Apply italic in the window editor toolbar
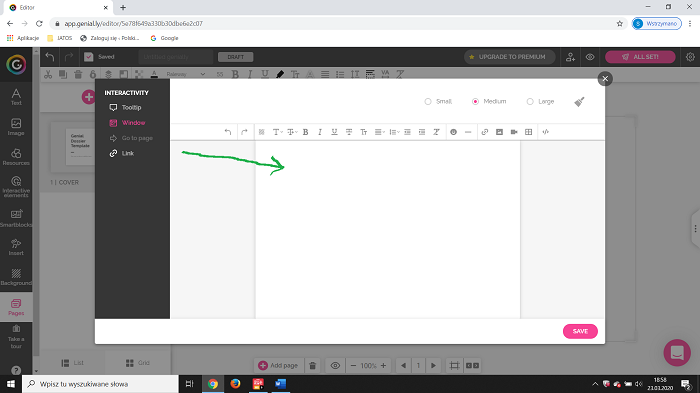700x393 pixels. tap(320, 132)
